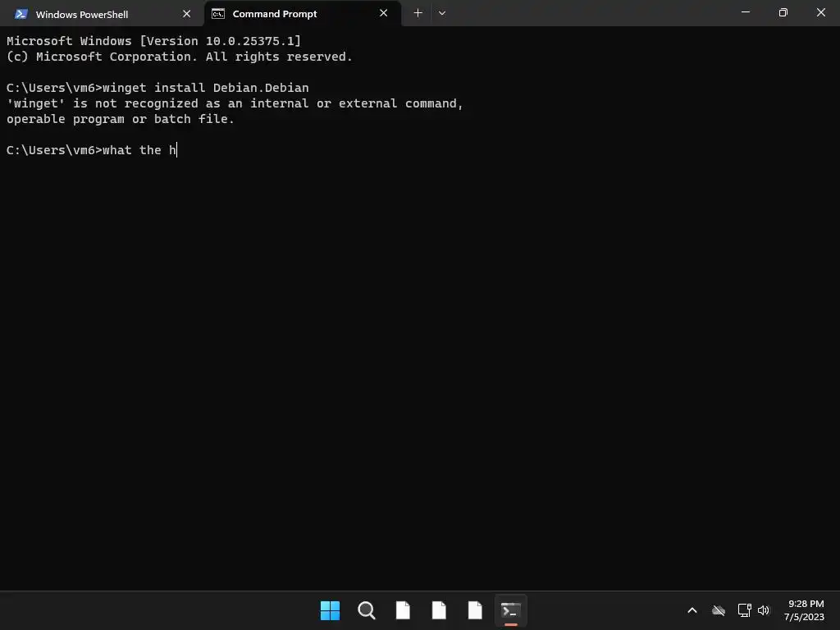Screen dimensions: 840x630
Task: Click the 'operable program or batch file.' line
Action: pos(121,119)
